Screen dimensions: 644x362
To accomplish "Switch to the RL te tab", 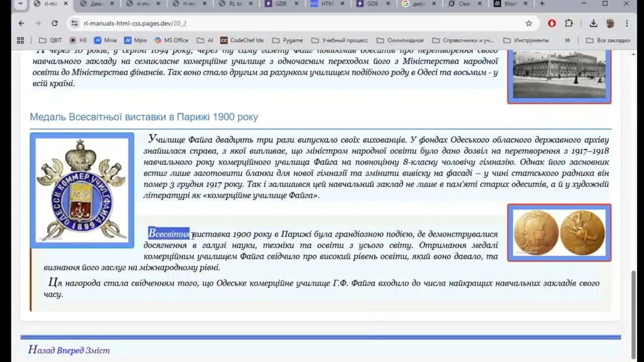I will tap(235, 4).
